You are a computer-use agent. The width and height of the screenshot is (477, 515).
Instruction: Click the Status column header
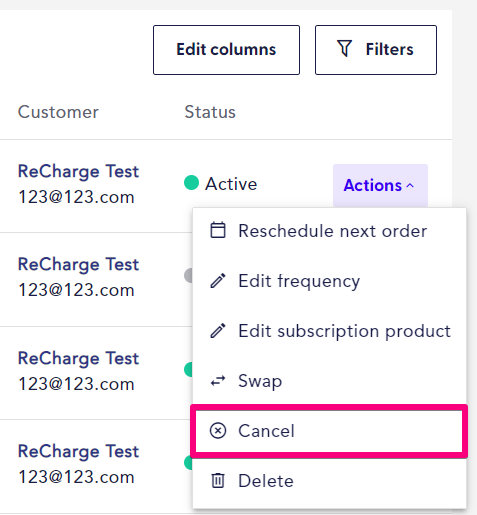tap(210, 112)
